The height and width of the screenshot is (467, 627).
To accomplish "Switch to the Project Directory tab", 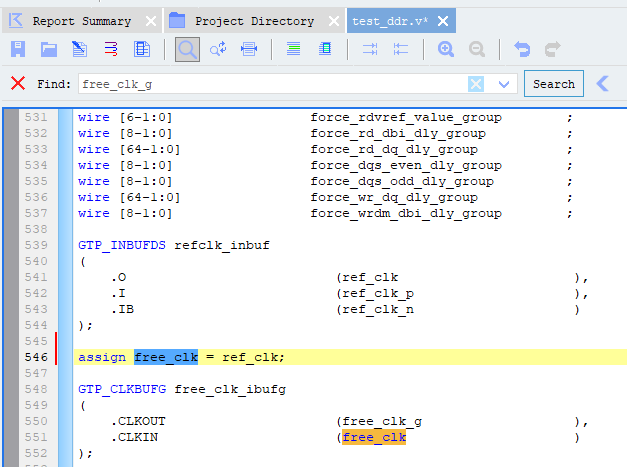I will [254, 21].
